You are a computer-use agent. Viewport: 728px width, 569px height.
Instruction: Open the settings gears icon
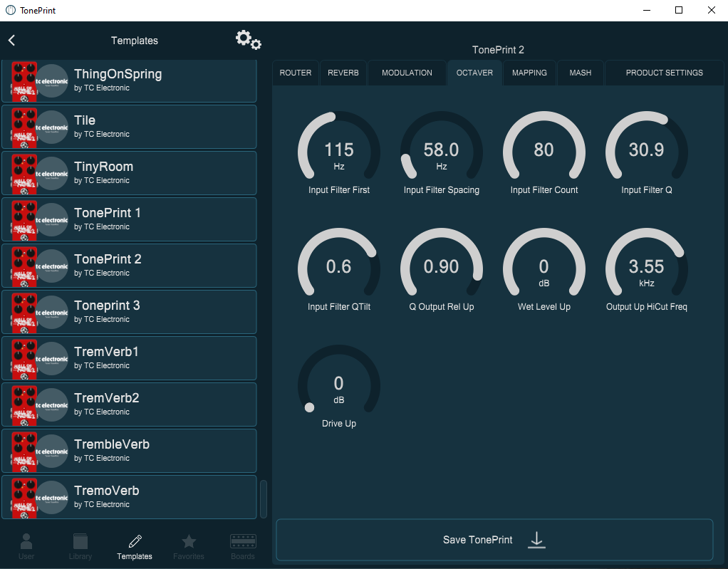coord(249,40)
